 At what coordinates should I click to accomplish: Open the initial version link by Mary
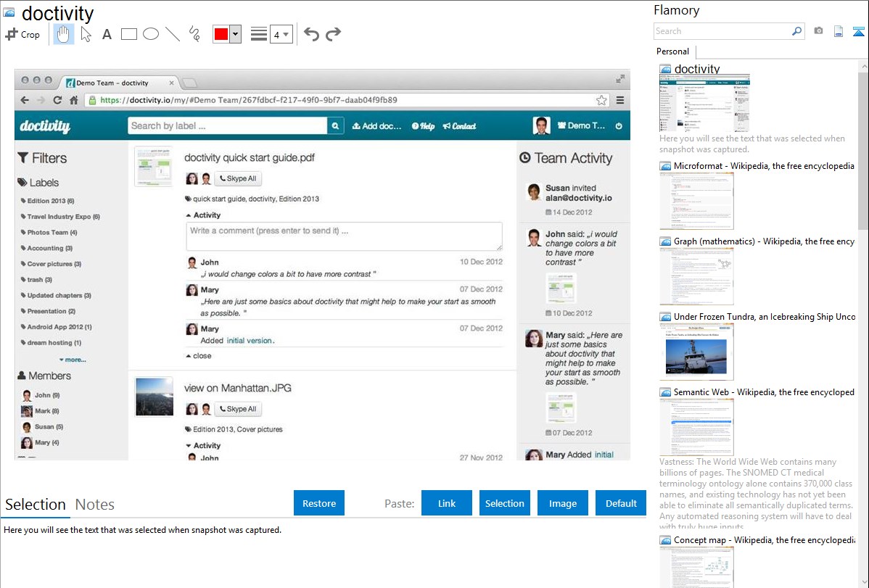click(x=250, y=341)
